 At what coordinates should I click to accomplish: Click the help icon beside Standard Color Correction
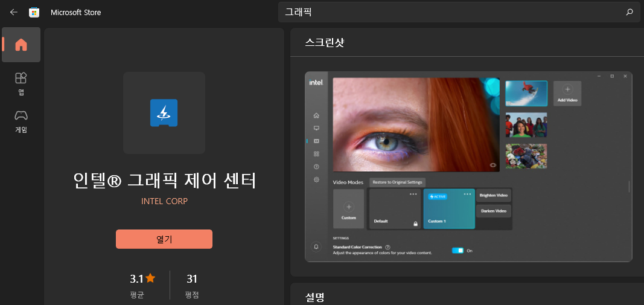pos(387,247)
